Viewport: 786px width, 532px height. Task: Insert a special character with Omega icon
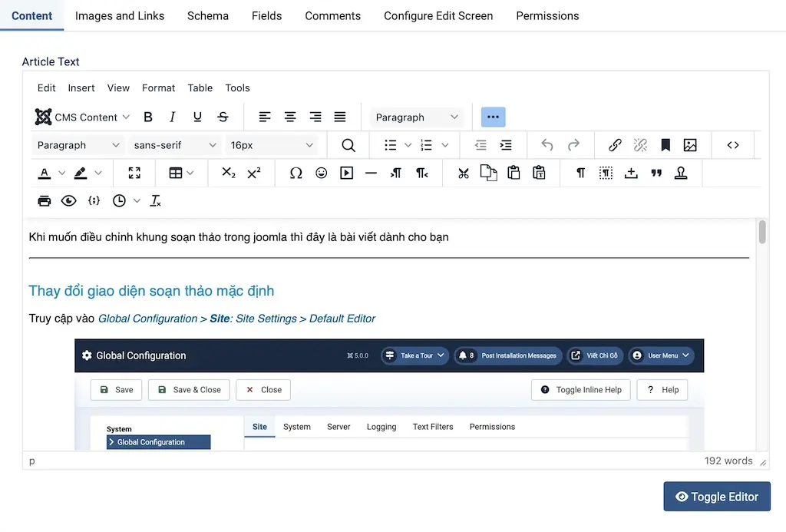pos(296,173)
